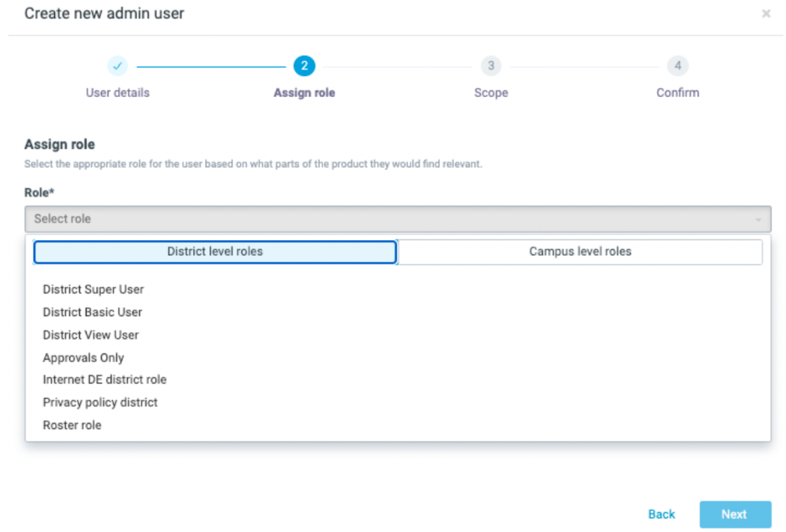Switch to District level roles tab
The height and width of the screenshot is (532, 786).
click(x=215, y=251)
